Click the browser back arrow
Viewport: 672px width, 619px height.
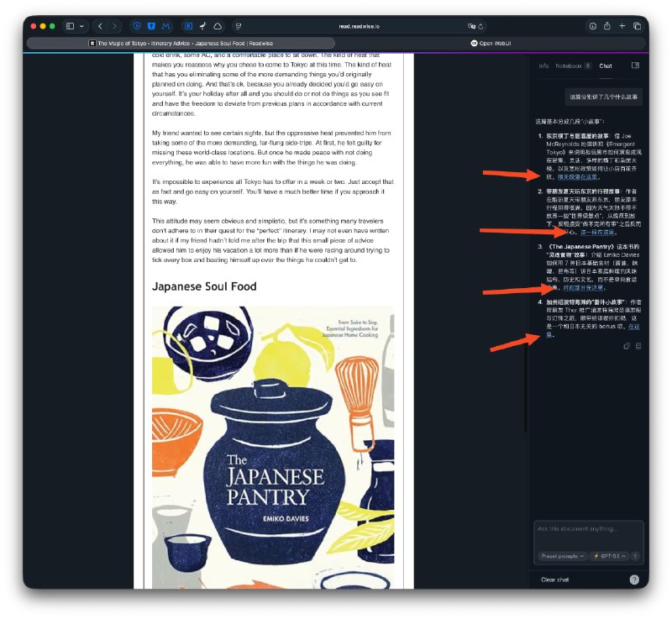pyautogui.click(x=101, y=26)
